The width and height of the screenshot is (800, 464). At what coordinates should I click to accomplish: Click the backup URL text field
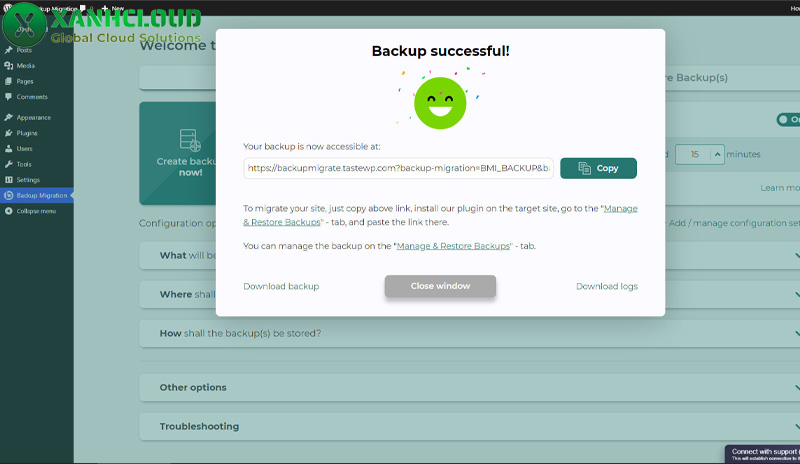pos(398,168)
